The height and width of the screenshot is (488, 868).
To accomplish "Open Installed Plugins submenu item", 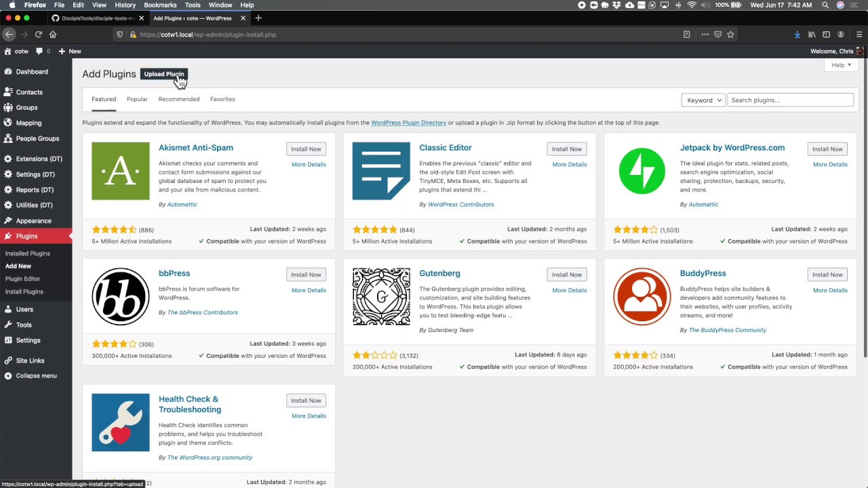I will (x=28, y=253).
